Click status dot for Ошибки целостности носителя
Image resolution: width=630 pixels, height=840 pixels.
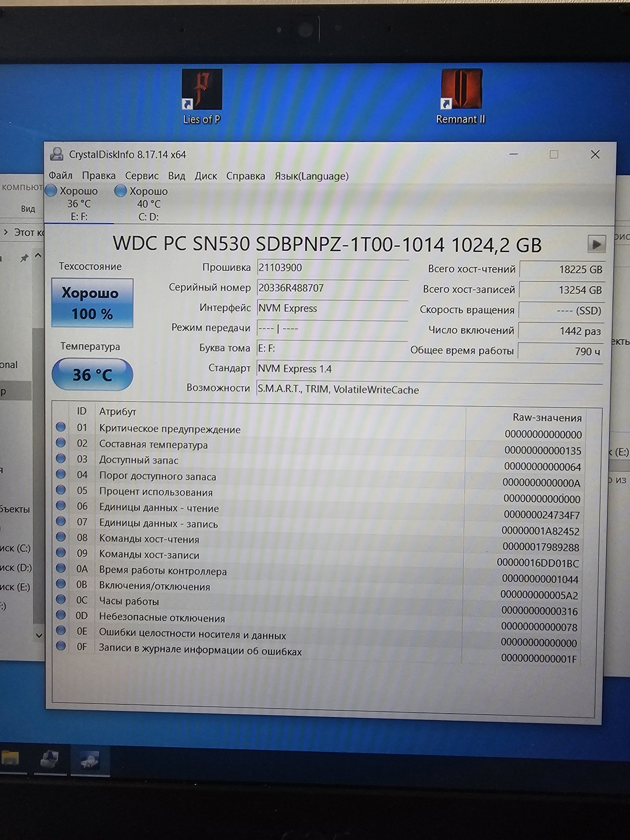(x=61, y=630)
